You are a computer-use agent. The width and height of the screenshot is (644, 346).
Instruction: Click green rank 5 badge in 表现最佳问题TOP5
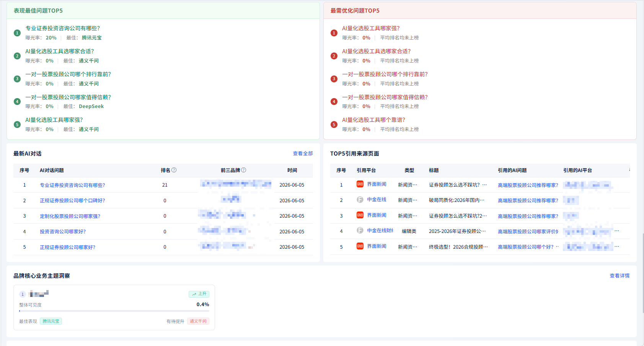coord(17,125)
